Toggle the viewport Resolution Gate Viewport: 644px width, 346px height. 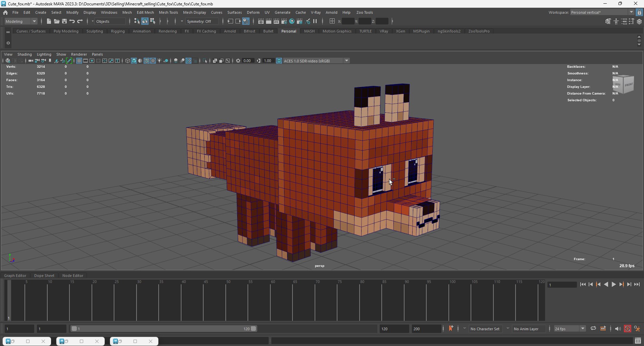pos(92,61)
